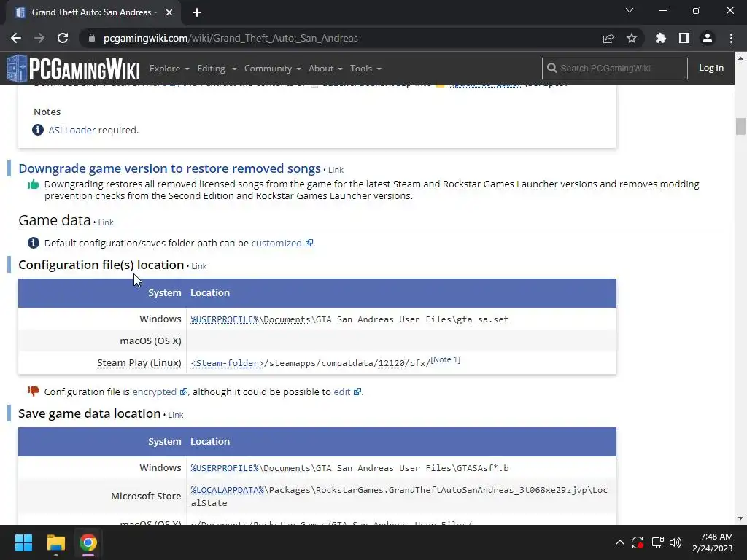Screen dimensions: 747x560
Task: Expand the Tools menu
Action: coord(365,69)
